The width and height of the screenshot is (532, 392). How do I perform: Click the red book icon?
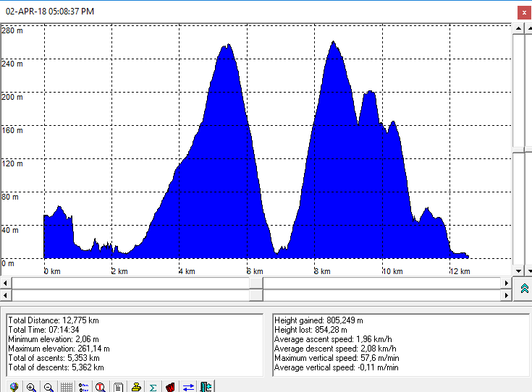tap(171, 386)
